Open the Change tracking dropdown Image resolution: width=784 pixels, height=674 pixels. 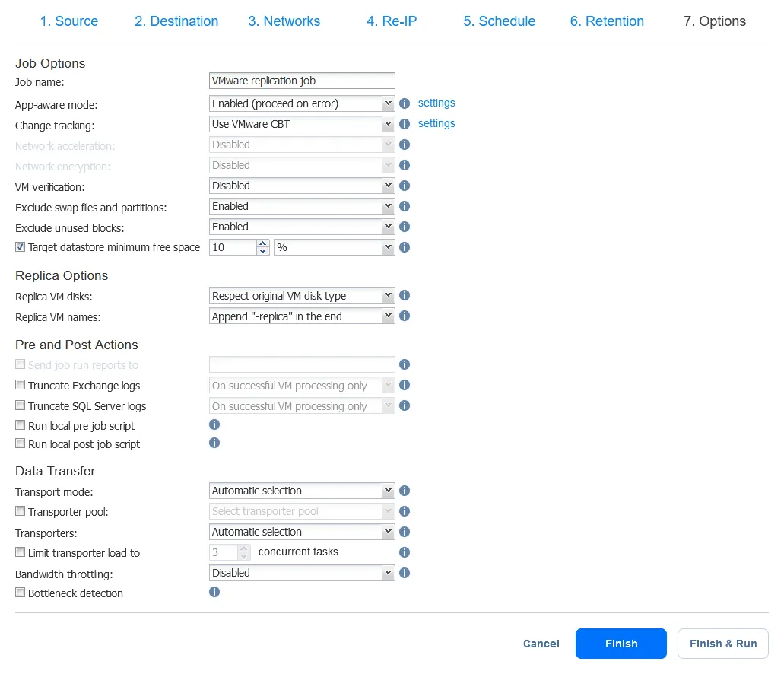(302, 124)
